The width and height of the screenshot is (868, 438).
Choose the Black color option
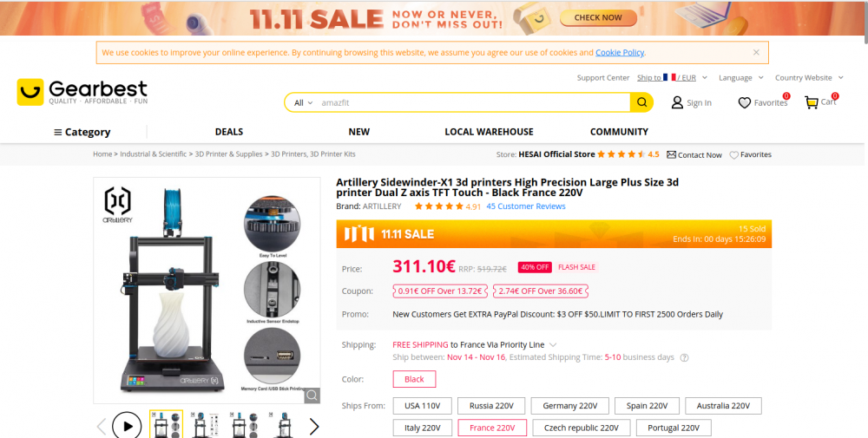(x=414, y=379)
